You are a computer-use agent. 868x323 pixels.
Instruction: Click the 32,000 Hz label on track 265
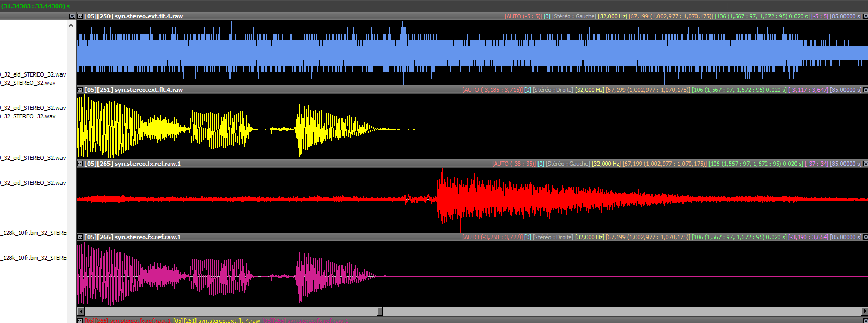pyautogui.click(x=606, y=164)
